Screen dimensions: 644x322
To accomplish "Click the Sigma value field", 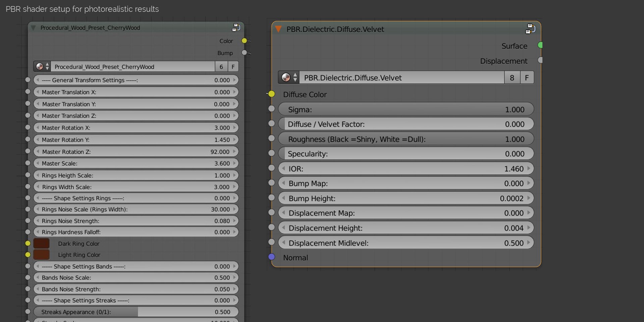I will pyautogui.click(x=406, y=109).
